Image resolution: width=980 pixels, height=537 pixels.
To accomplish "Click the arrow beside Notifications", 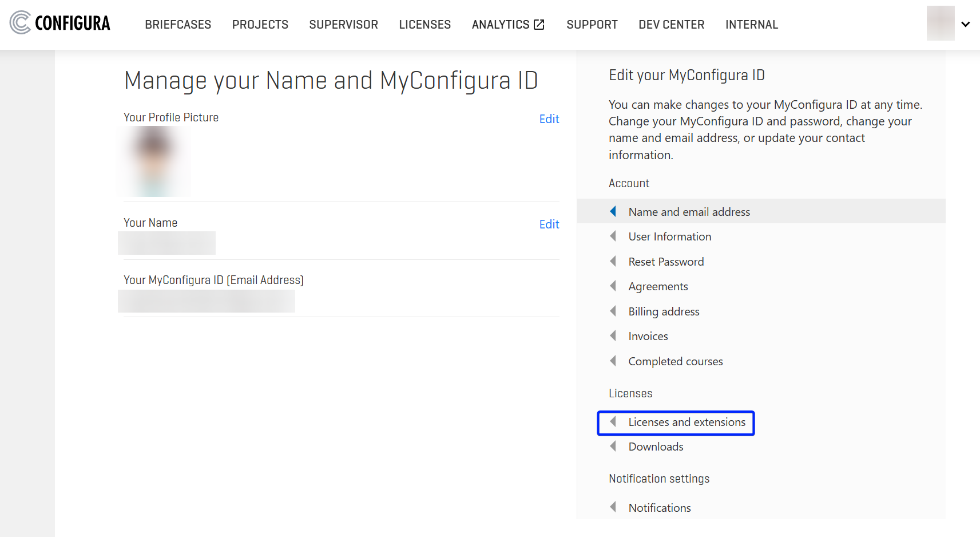I will click(613, 507).
